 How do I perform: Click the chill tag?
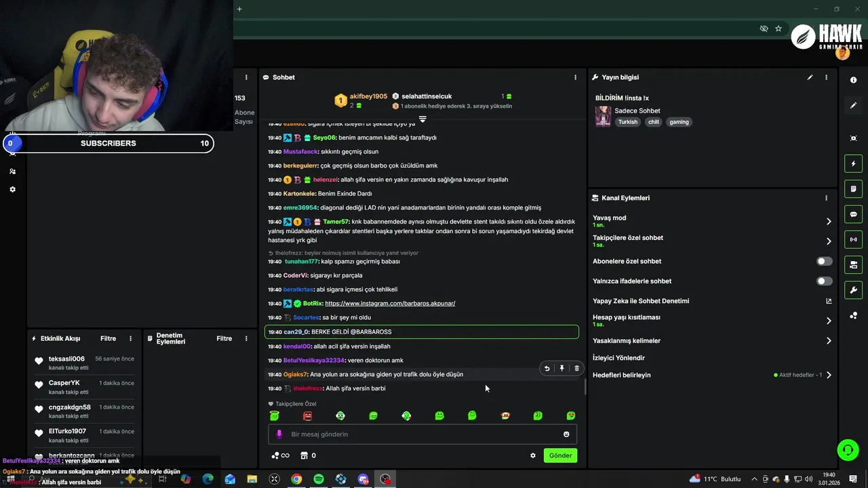tap(653, 122)
